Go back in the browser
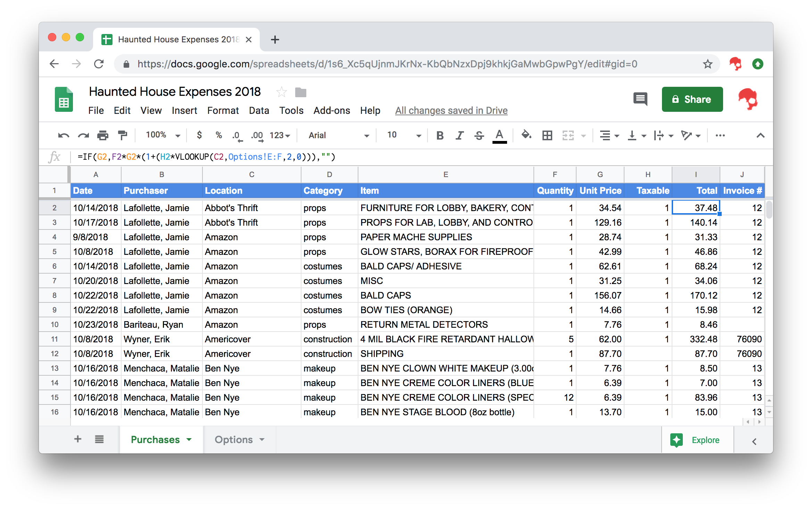This screenshot has height=509, width=812. (x=54, y=64)
